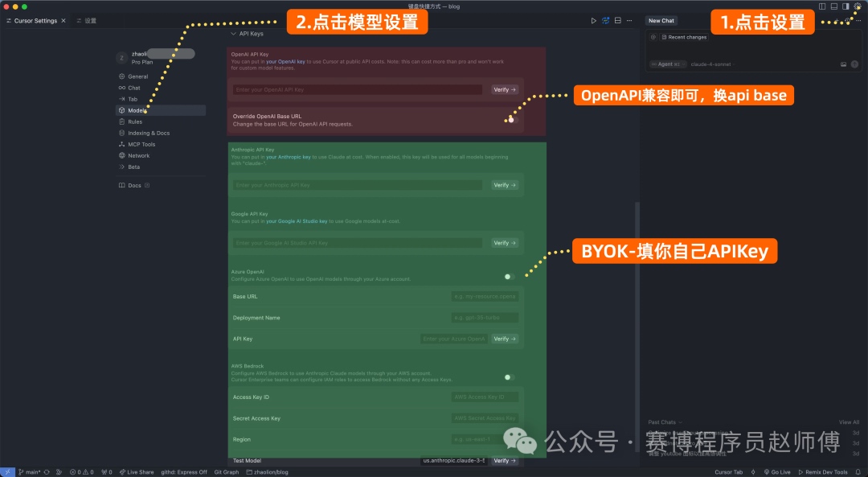
Task: Click the split editor layout icon
Action: (x=618, y=20)
